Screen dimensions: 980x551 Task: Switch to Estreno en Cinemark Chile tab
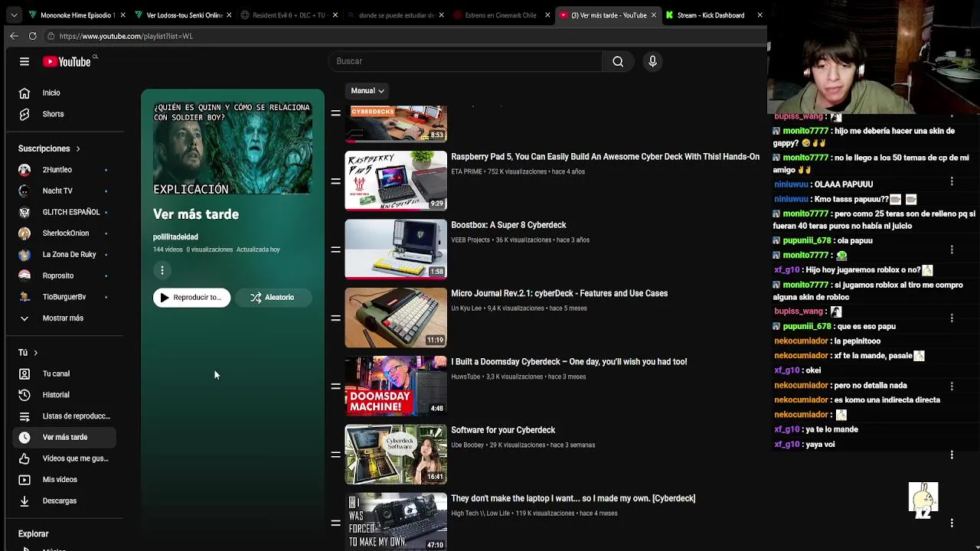[499, 15]
